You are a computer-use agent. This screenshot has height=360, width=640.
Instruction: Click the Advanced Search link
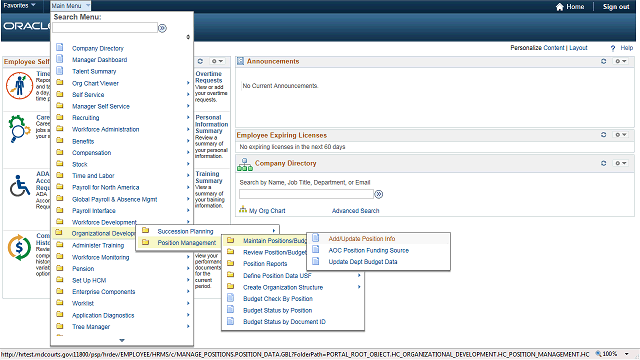(356, 211)
